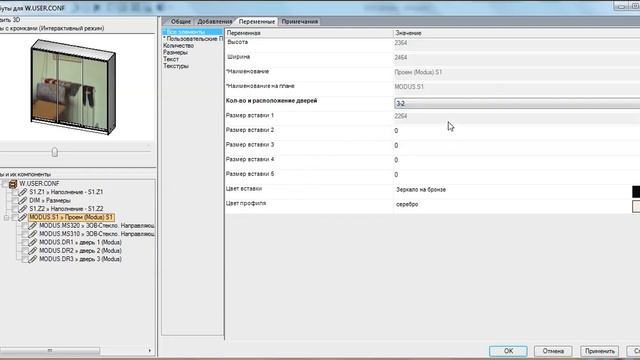
Task: Select the W.USER.CONF tree item
Action: coord(40,184)
